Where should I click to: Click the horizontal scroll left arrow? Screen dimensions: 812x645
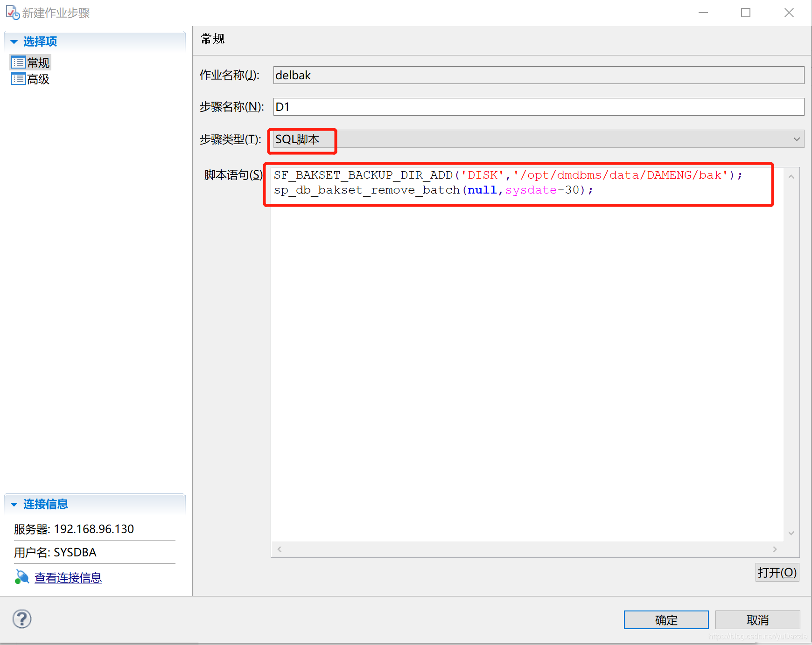280,549
